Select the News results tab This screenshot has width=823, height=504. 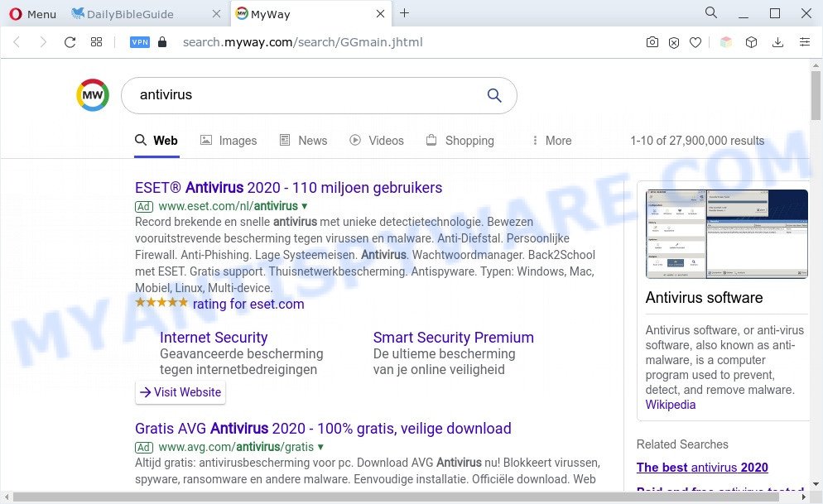pyautogui.click(x=303, y=141)
